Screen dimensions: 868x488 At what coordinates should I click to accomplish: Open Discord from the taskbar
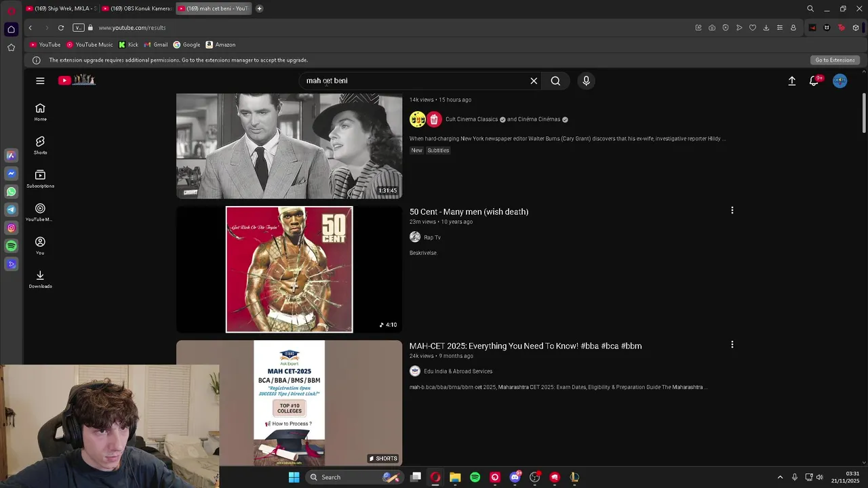(515, 477)
